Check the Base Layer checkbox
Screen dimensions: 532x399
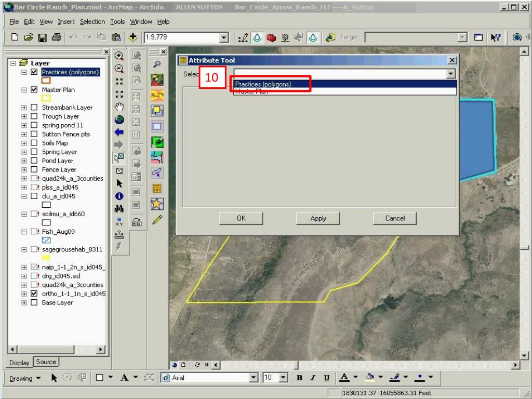(34, 302)
